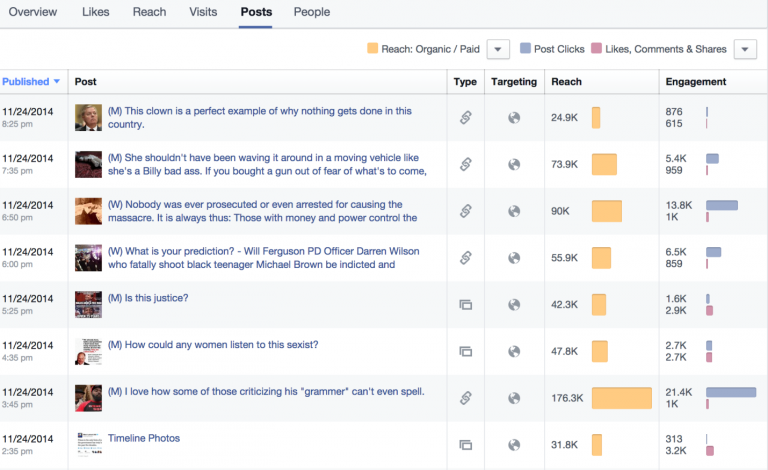Viewport: 768px width, 470px height.
Task: Click the 176.3K reach bar
Action: click(x=621, y=398)
